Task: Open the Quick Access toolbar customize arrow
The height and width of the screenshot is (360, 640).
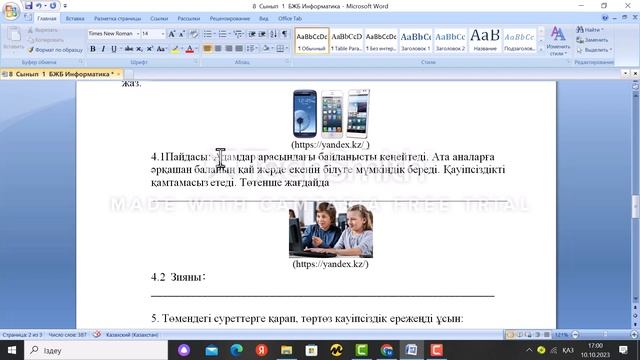Action: click(x=65, y=6)
